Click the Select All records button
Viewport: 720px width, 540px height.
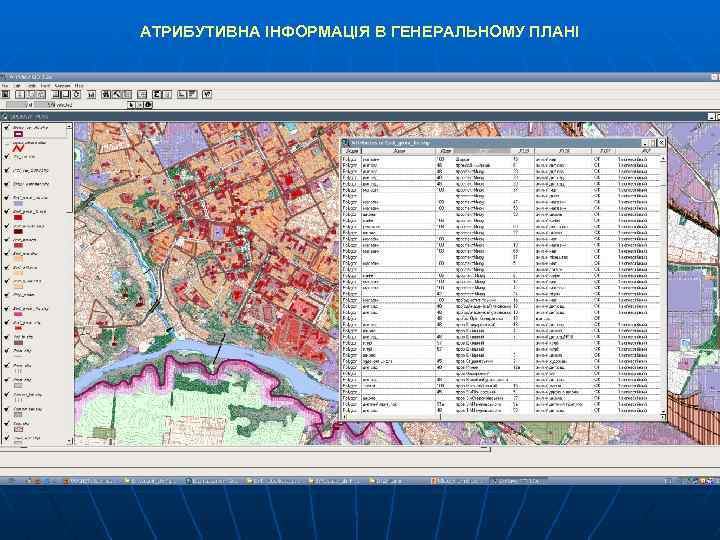56,94
